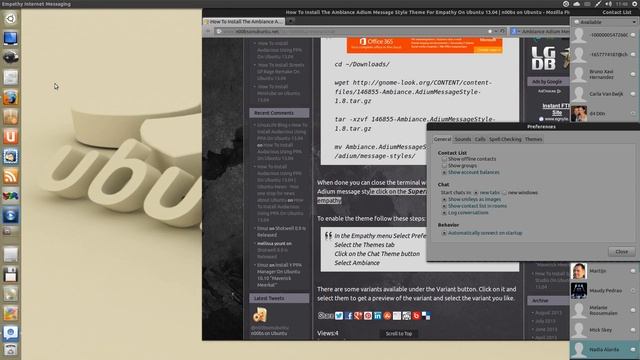Switch to the Sounds preferences tab
Screen dimensions: 640x360
463,139
